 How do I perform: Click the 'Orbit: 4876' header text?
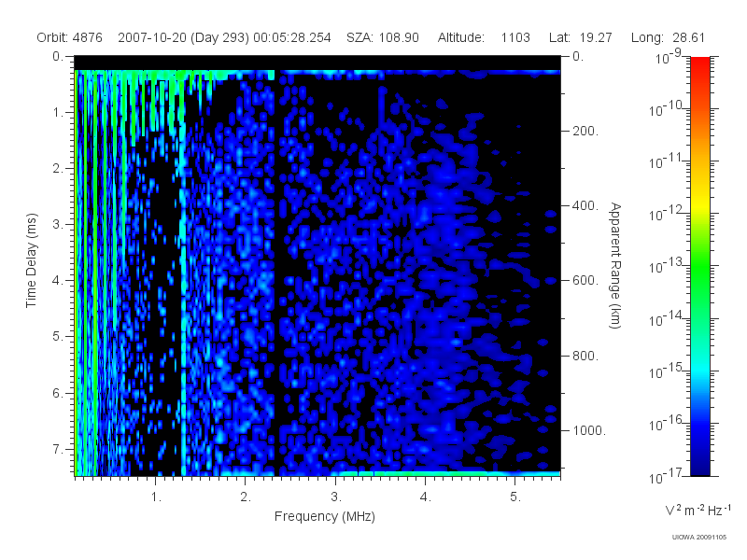click(x=69, y=37)
